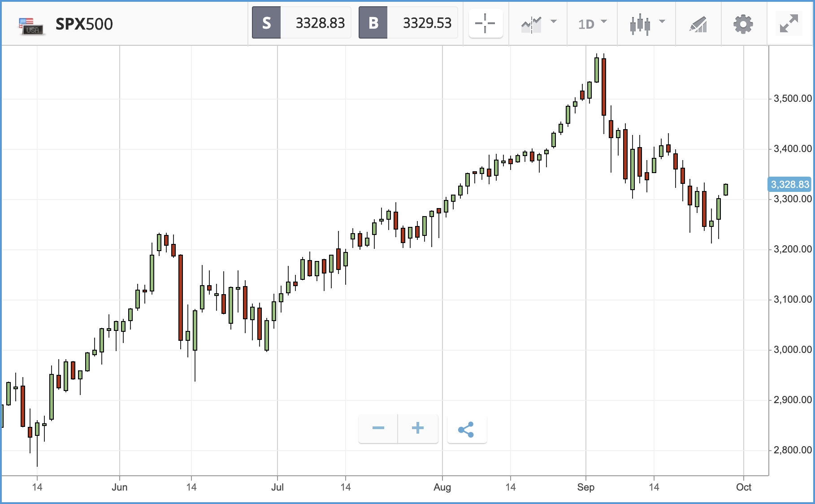Zoom in with the plus button
This screenshot has height=504, width=815.
click(418, 428)
